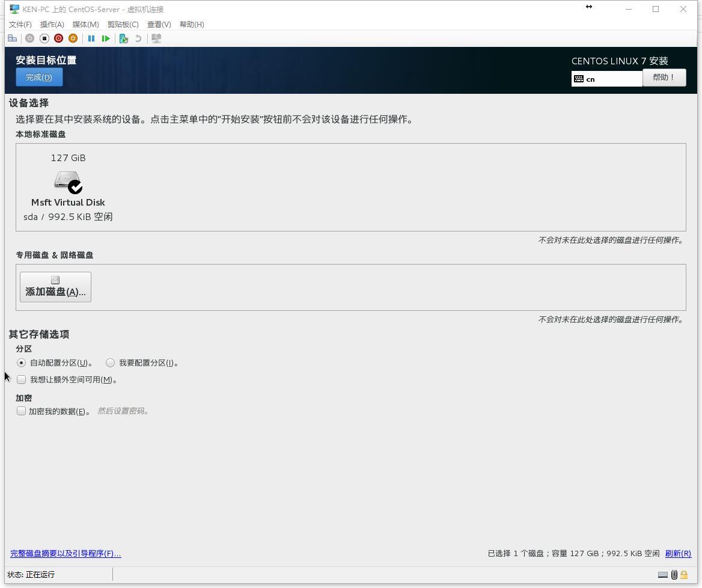
Task: Select automatic partitioning radio 自动配置分区
Action: pyautogui.click(x=21, y=363)
